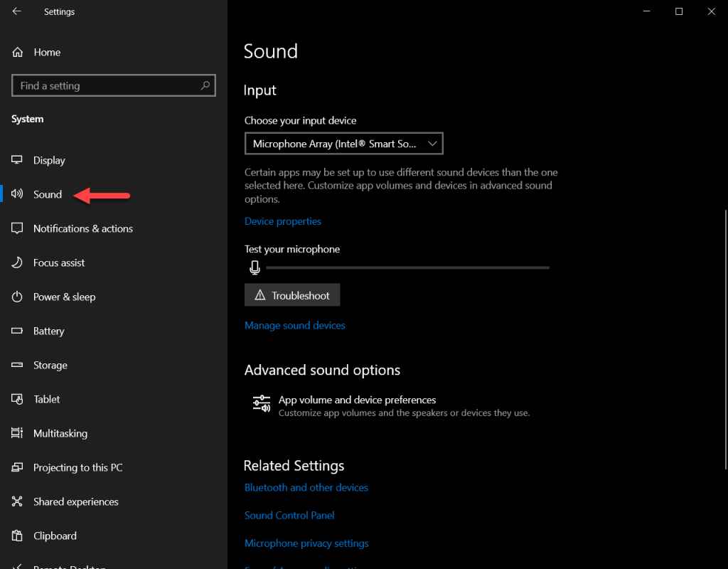Screen dimensions: 728x569
Task: Open Microphone Array input device combo box
Action: pos(343,144)
